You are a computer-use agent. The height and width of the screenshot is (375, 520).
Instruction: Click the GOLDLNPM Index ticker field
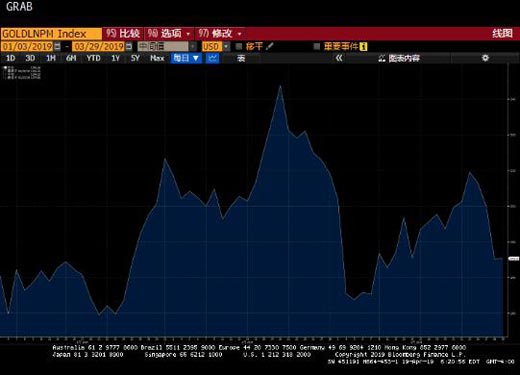pyautogui.click(x=51, y=34)
